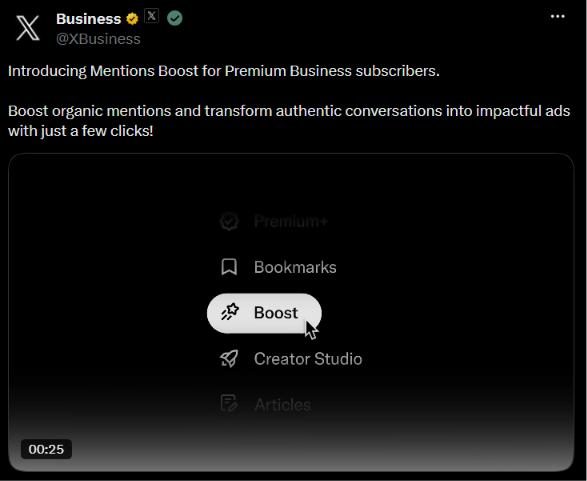Click the 'Boost organic mentions' paragraph
Screen dimensions: 587x481
(x=289, y=121)
